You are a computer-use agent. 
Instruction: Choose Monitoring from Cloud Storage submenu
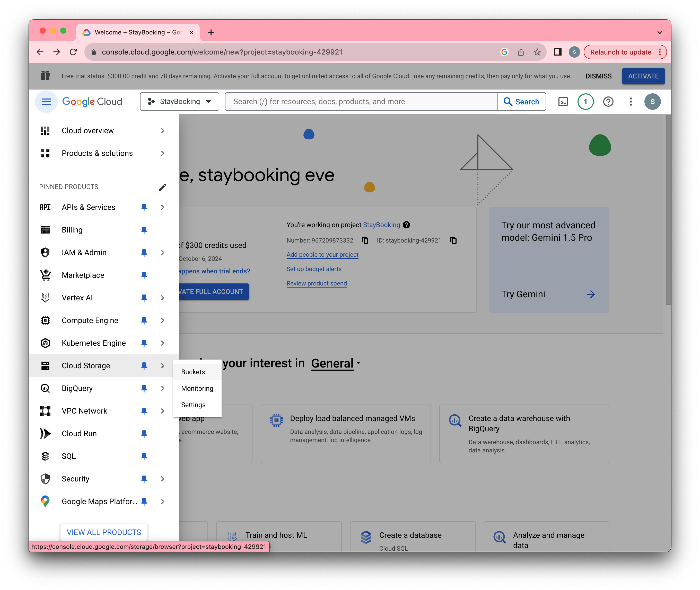coord(197,388)
